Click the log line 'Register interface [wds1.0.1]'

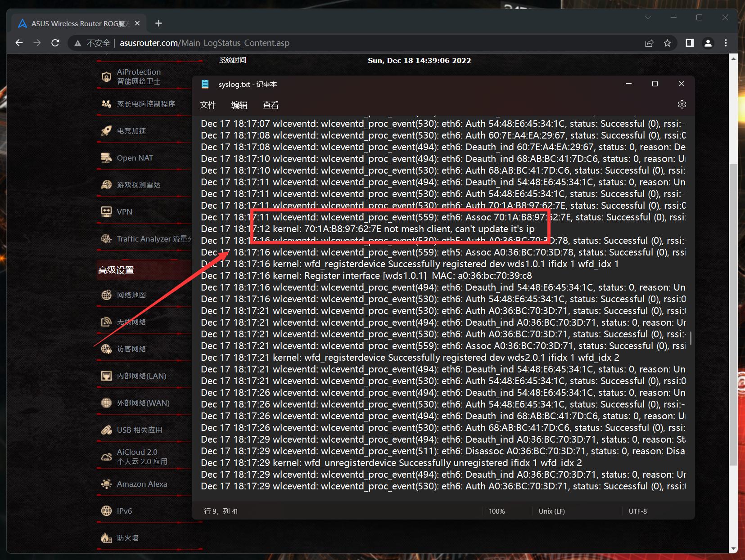point(366,276)
